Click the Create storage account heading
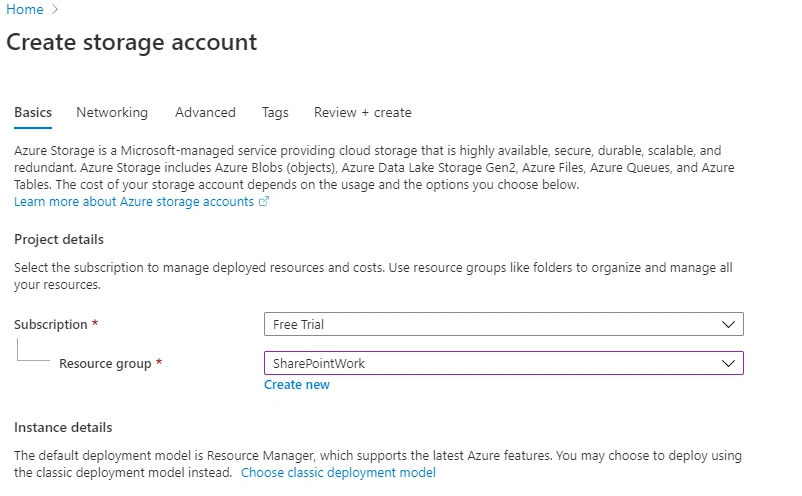Screen dimensions: 802x496 pos(131,42)
